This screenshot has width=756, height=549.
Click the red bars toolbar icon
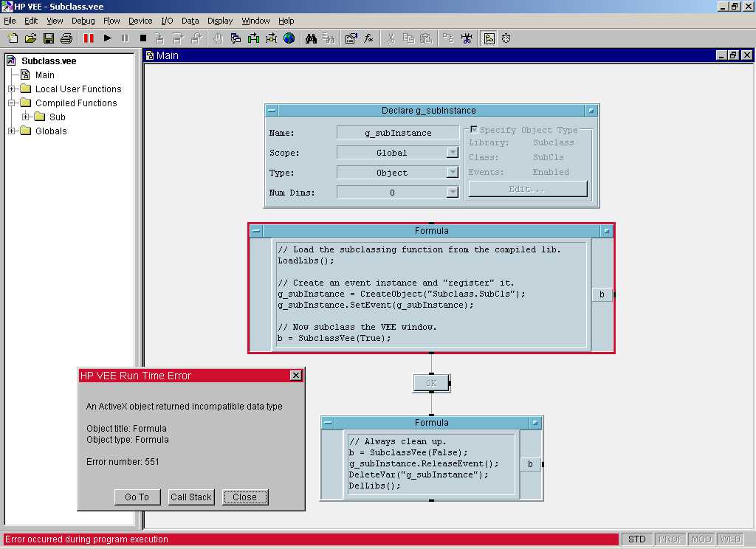click(89, 38)
